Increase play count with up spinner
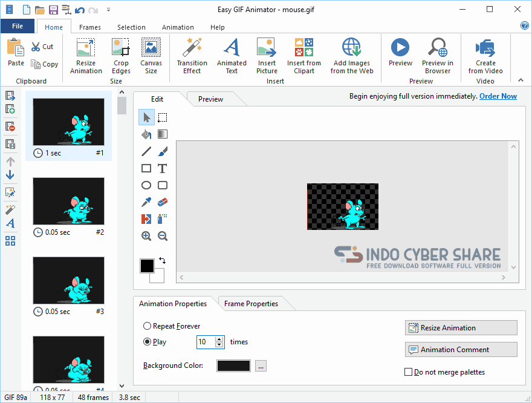The height and width of the screenshot is (403, 532). (219, 339)
